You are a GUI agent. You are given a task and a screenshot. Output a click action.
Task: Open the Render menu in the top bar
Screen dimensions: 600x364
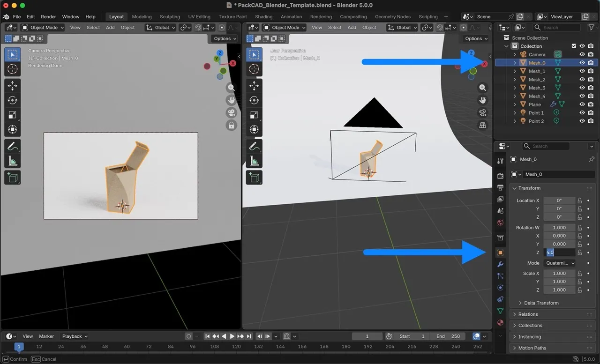pyautogui.click(x=48, y=16)
